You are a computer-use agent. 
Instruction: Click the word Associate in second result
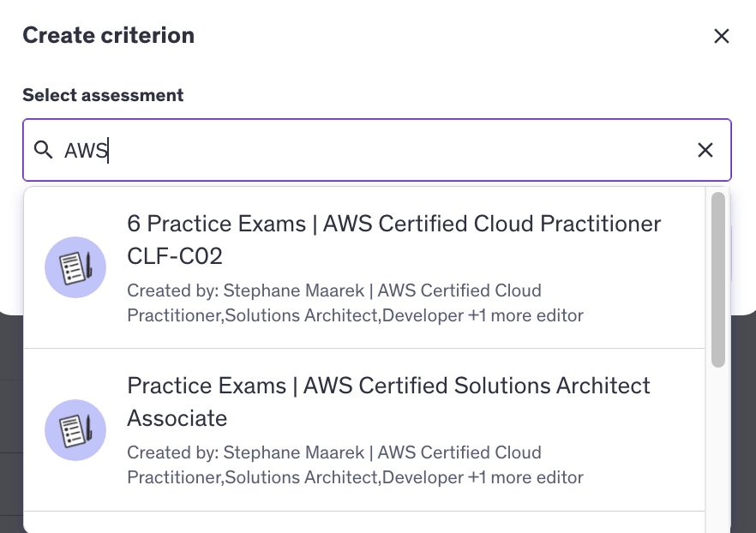(x=177, y=419)
